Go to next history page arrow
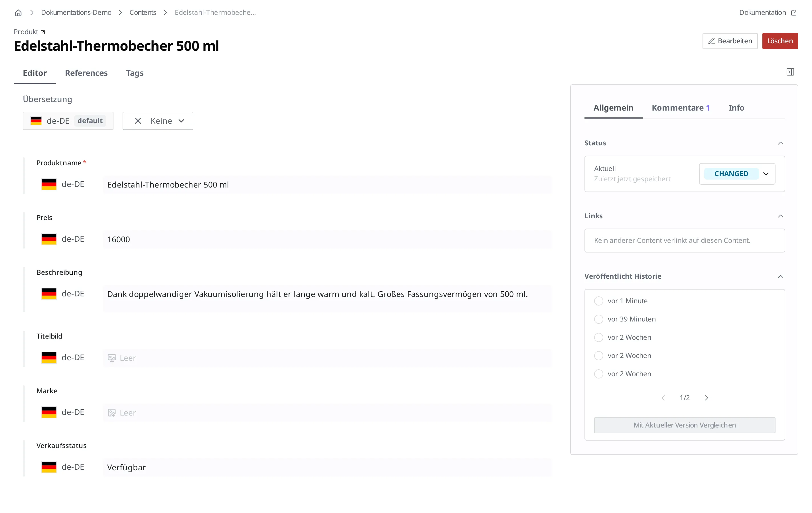This screenshot has height=513, width=812. pos(706,398)
